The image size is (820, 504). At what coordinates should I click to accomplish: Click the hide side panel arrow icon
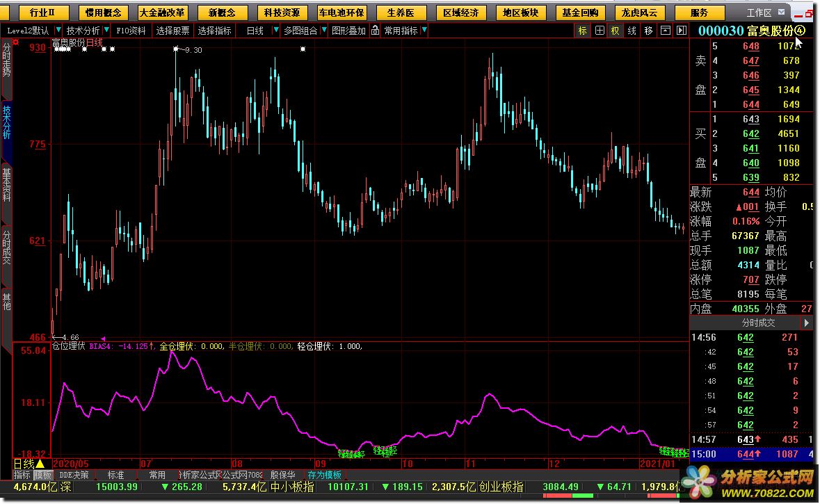682,31
